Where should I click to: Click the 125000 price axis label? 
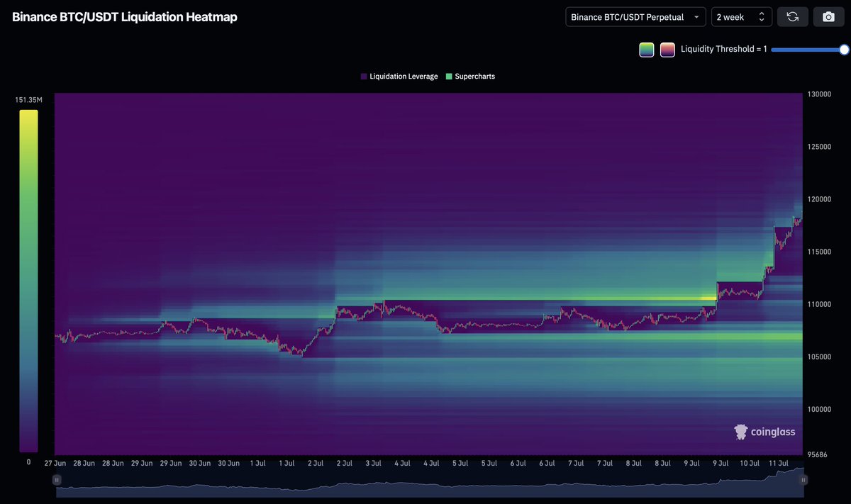[x=819, y=147]
